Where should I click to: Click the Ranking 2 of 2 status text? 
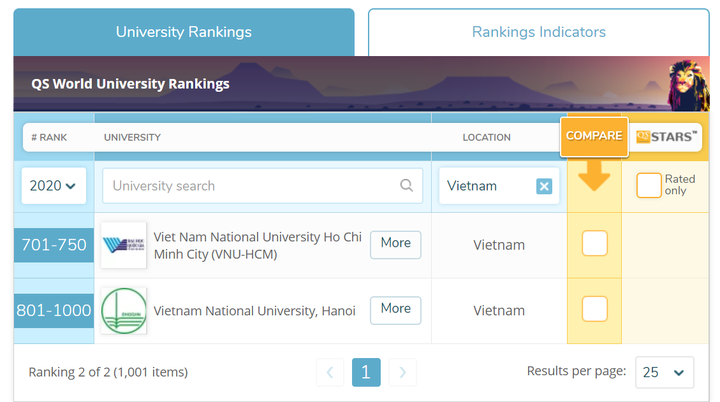(108, 372)
